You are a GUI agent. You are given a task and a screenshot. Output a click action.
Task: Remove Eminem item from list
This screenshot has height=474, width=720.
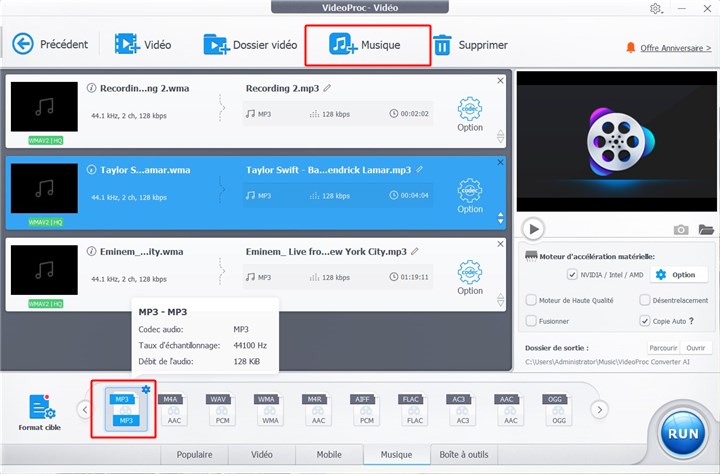(501, 244)
